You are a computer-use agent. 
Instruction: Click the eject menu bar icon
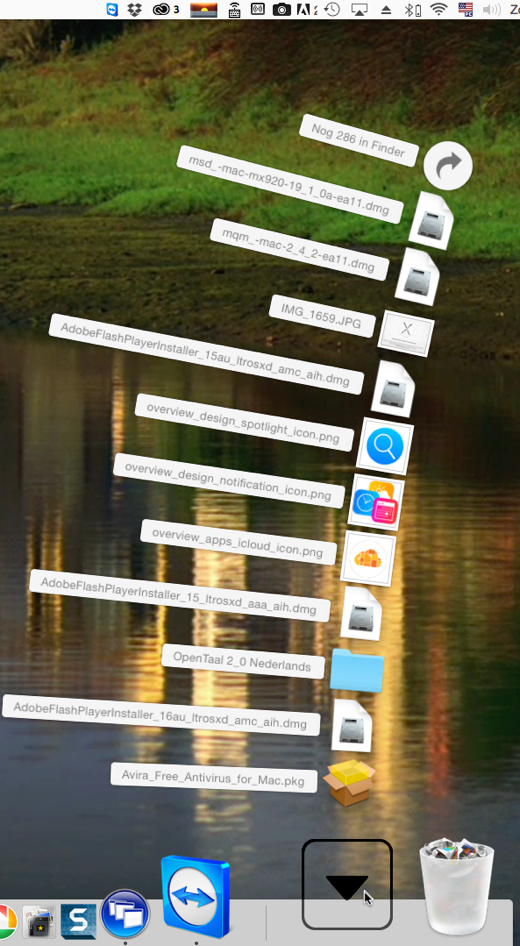[387, 10]
